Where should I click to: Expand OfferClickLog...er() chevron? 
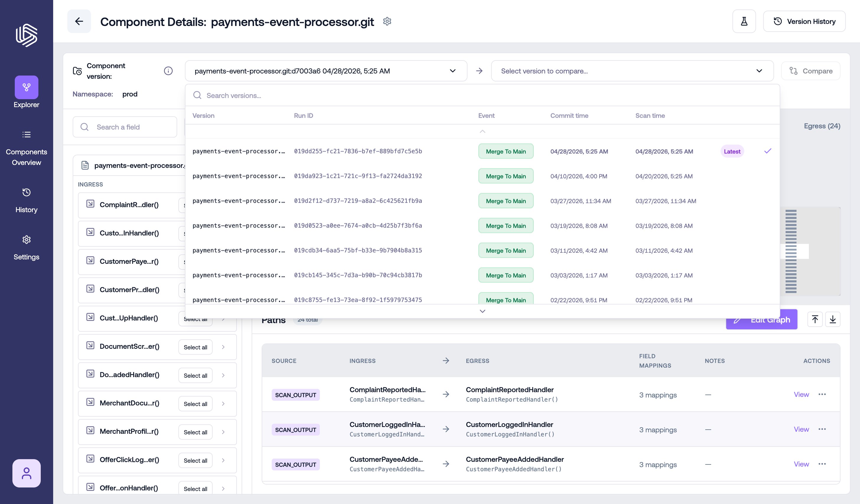coord(223,460)
